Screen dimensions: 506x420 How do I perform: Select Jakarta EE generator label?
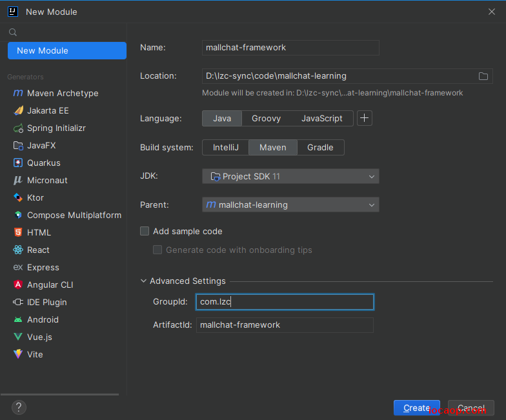(48, 111)
